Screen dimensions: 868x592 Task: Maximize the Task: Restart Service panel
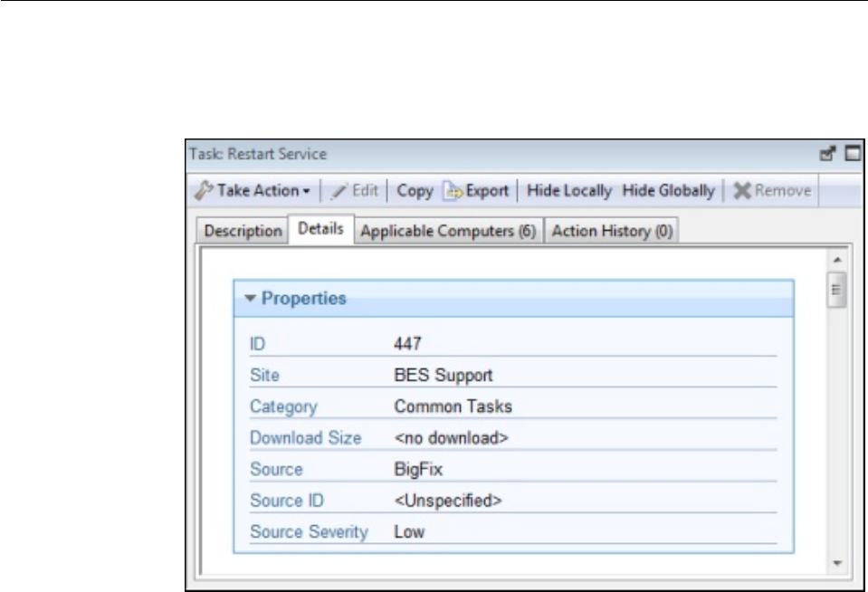pyautogui.click(x=852, y=155)
